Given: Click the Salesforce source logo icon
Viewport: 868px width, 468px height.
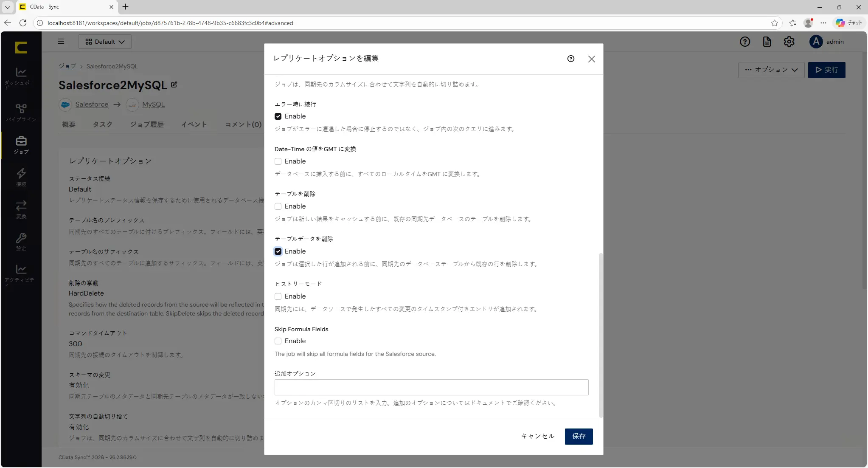Looking at the screenshot, I should [x=65, y=104].
